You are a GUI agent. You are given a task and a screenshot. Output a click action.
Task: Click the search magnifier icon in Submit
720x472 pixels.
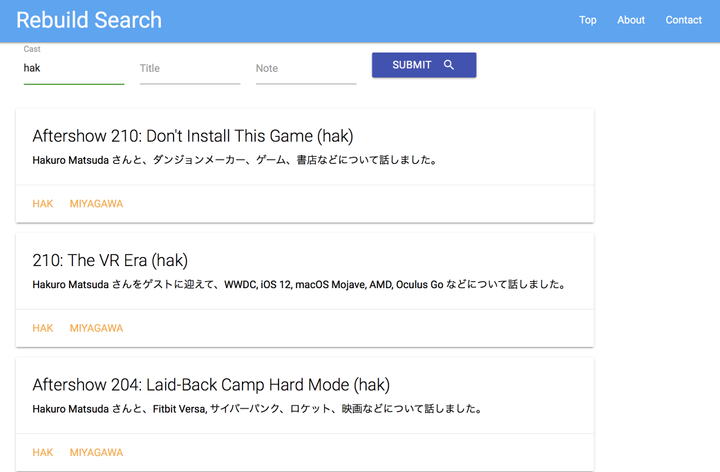[449, 65]
